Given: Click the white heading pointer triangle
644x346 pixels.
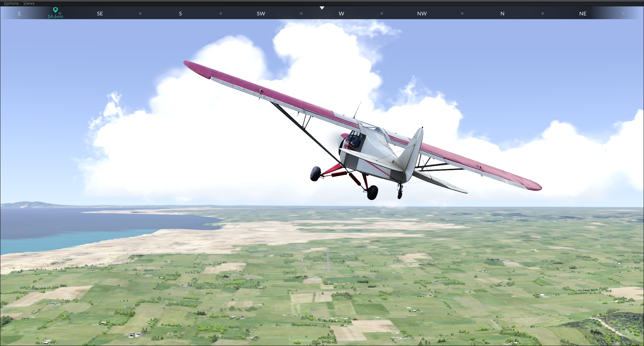Looking at the screenshot, I should (322, 8).
